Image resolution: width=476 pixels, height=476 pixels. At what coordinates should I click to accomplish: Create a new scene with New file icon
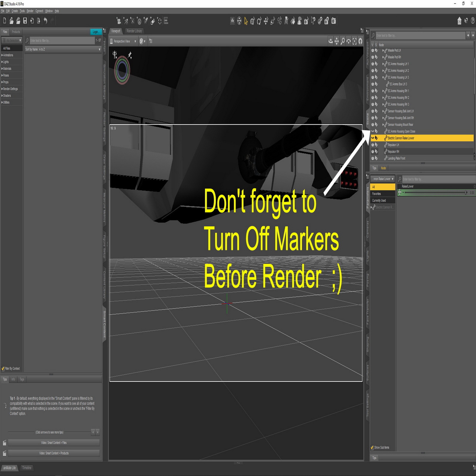click(4, 21)
